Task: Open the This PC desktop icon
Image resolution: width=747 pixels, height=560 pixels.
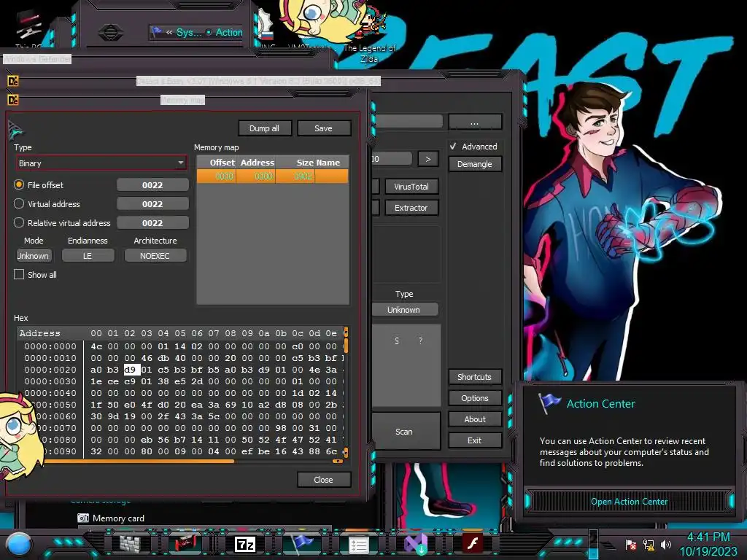Action: click(28, 29)
